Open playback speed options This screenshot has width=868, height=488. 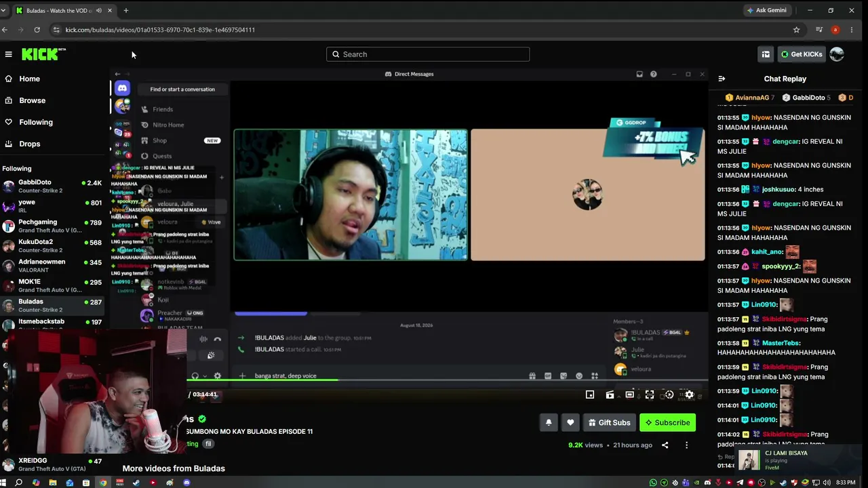pos(669,394)
